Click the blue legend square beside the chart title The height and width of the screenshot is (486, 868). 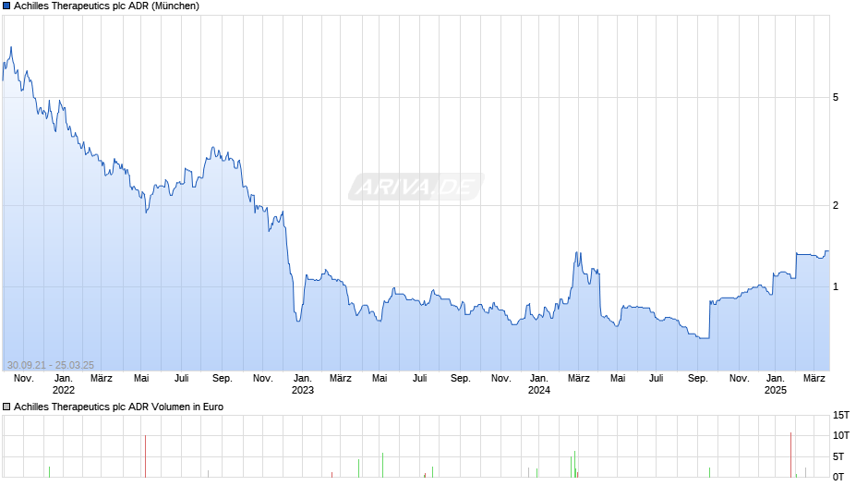(6, 6)
